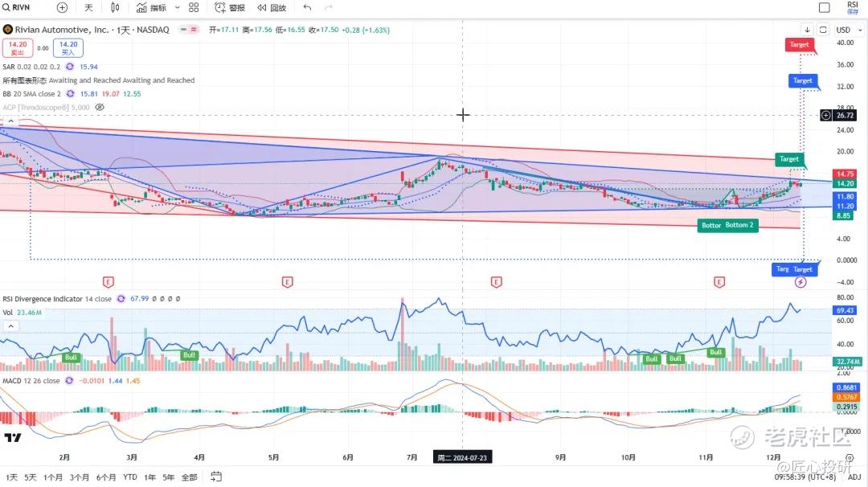Screen dimensions: 868x487
Task: Click the earnings E marker near August
Action: point(496,282)
